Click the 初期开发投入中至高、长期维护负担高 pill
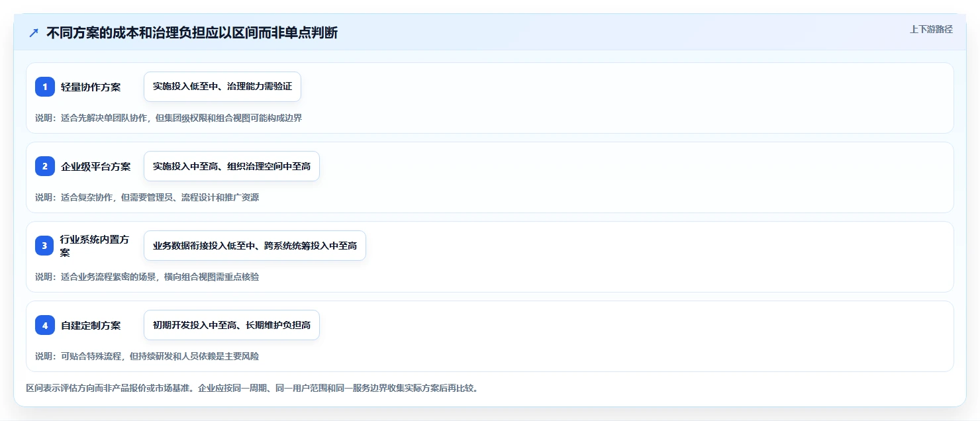980x421 pixels. point(232,325)
